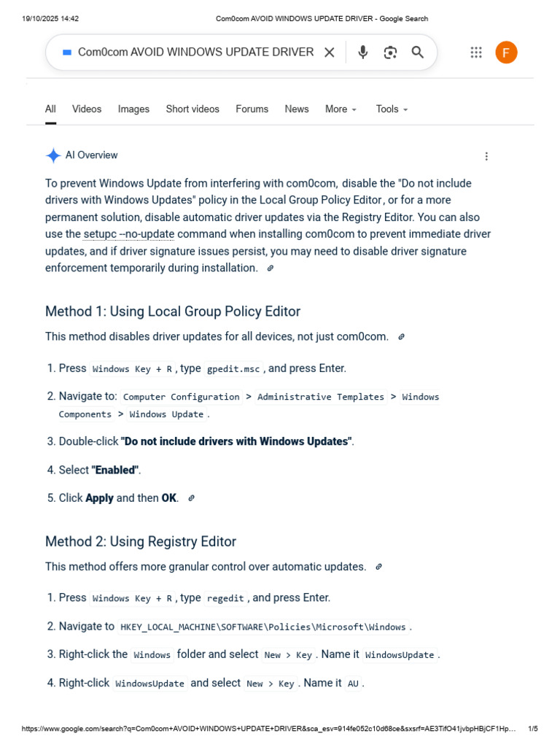Expand the Tools dropdown
Image resolution: width=560 pixels, height=747 pixels.
tap(392, 109)
